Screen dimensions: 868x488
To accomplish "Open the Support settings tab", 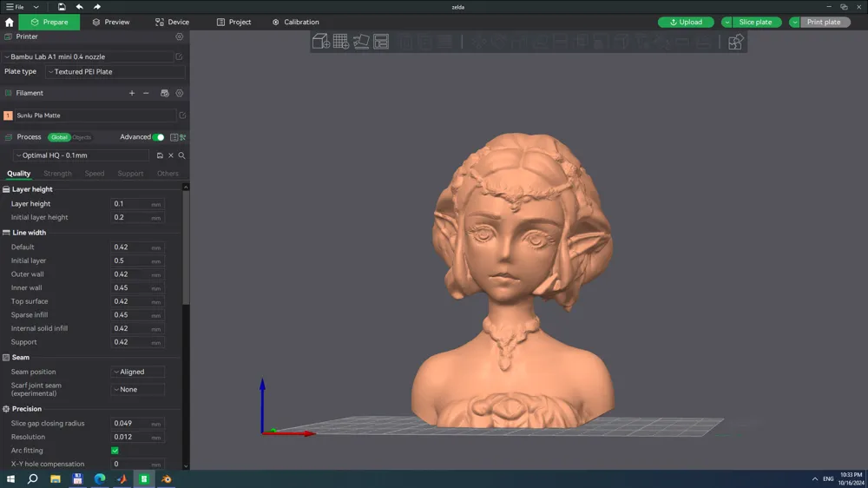I will [x=130, y=174].
